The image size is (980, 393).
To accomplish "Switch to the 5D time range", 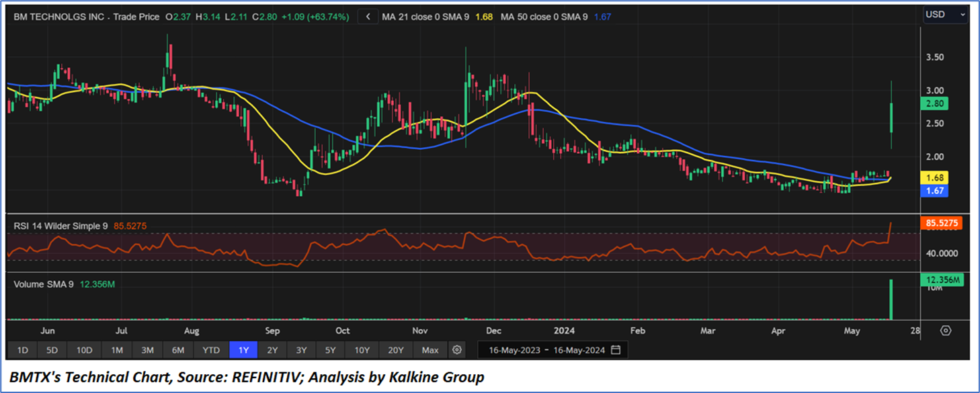I will coord(52,350).
